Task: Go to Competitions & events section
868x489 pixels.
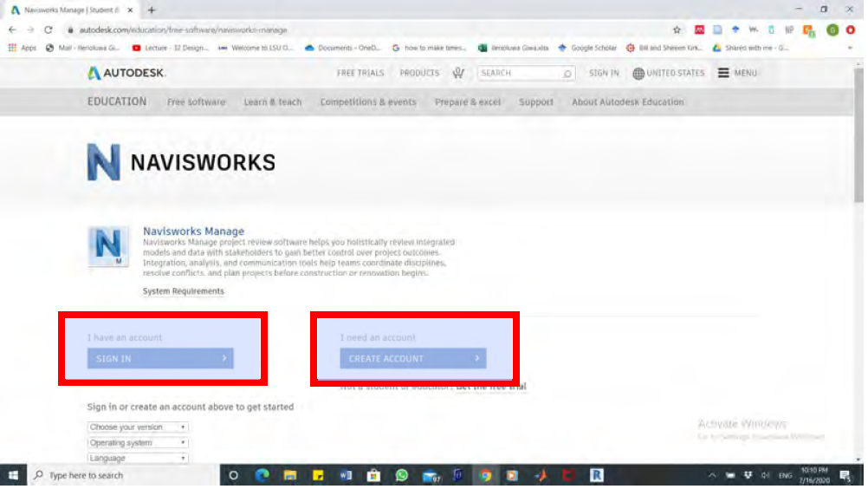Action: pyautogui.click(x=367, y=102)
